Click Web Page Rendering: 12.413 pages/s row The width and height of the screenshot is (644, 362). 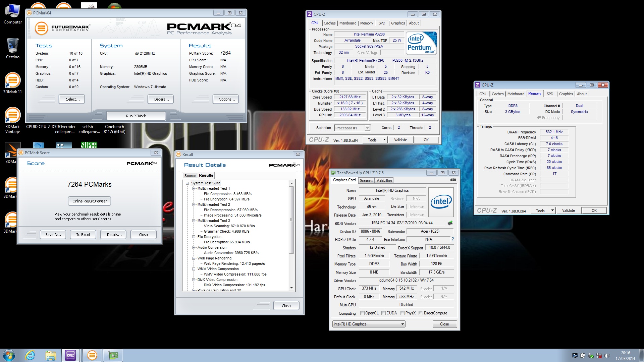234,263
